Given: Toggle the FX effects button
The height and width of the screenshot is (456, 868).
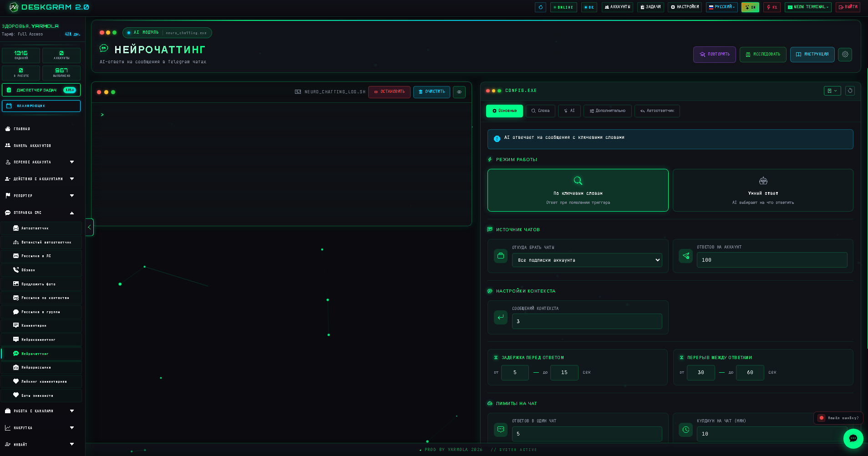Looking at the screenshot, I should [x=772, y=7].
